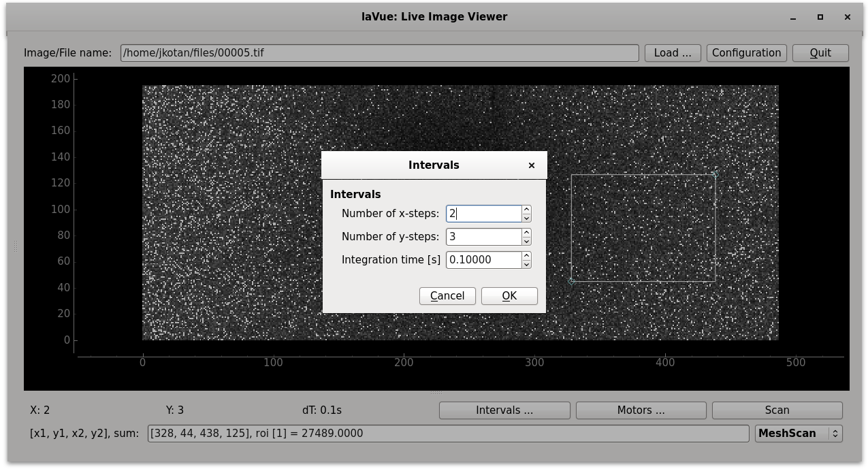868x471 pixels.
Task: Increase the number of x-steps
Action: click(x=526, y=210)
